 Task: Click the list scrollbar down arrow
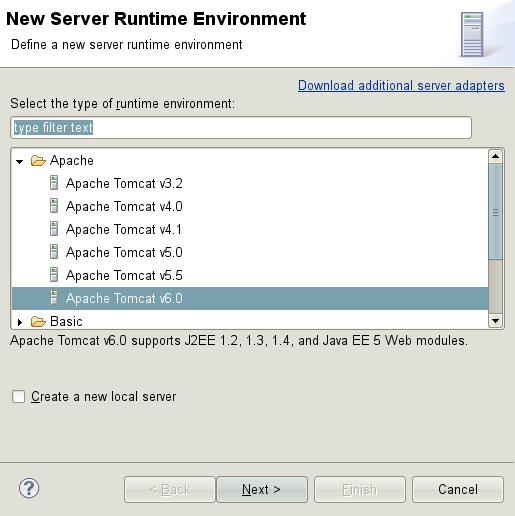pyautogui.click(x=496, y=321)
